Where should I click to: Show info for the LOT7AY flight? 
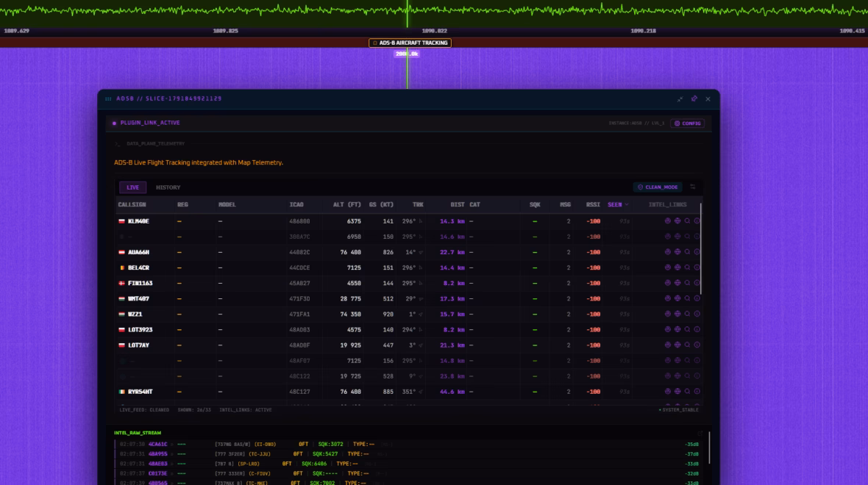click(697, 345)
